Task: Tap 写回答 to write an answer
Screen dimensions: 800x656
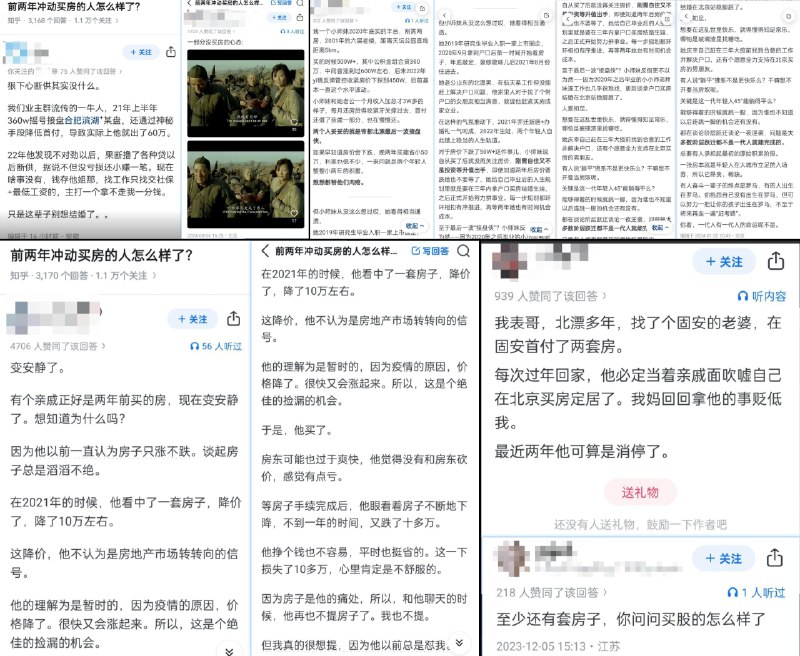Action: point(430,250)
